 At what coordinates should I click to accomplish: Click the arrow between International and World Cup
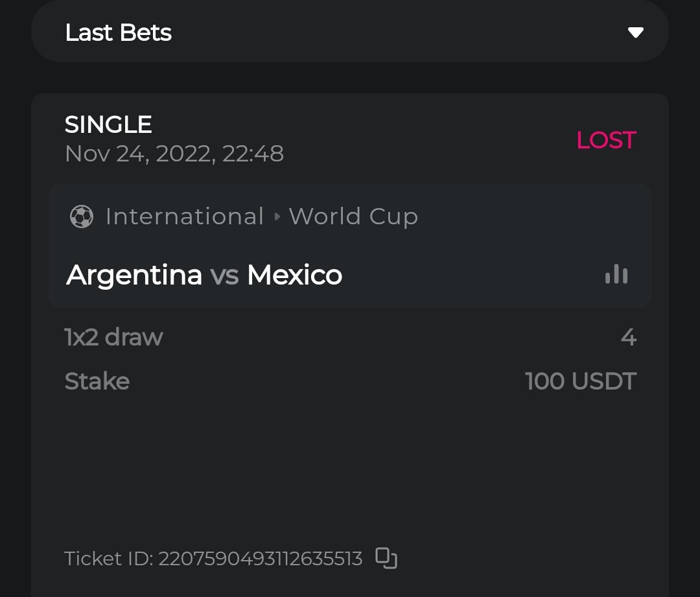277,217
